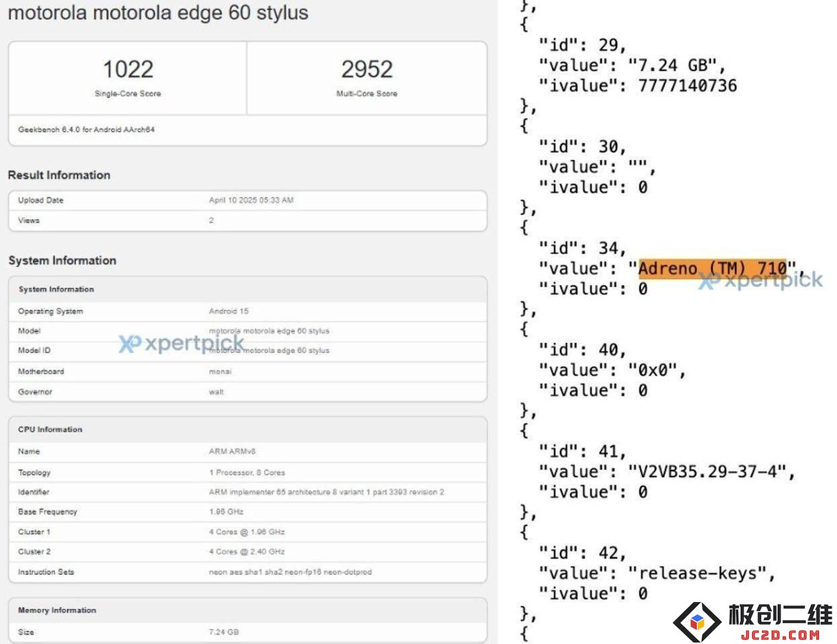
Task: Click the JSON value '"7.24 GB"' under id 29
Action: click(x=677, y=65)
